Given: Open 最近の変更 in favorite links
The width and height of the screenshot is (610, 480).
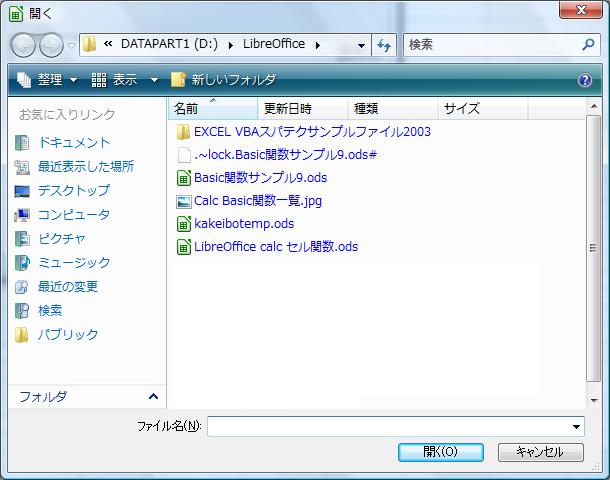Looking at the screenshot, I should (x=68, y=287).
